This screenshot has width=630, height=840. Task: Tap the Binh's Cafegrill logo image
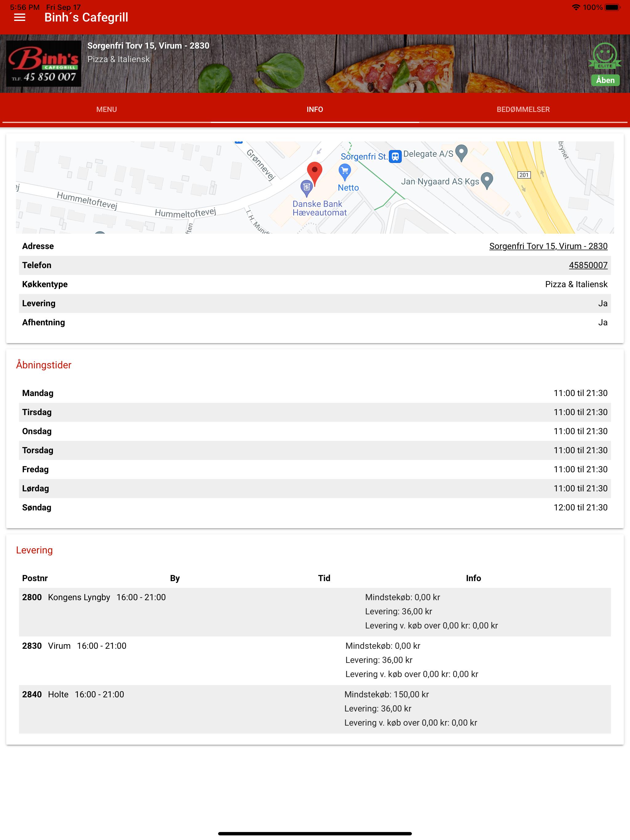pos(44,63)
